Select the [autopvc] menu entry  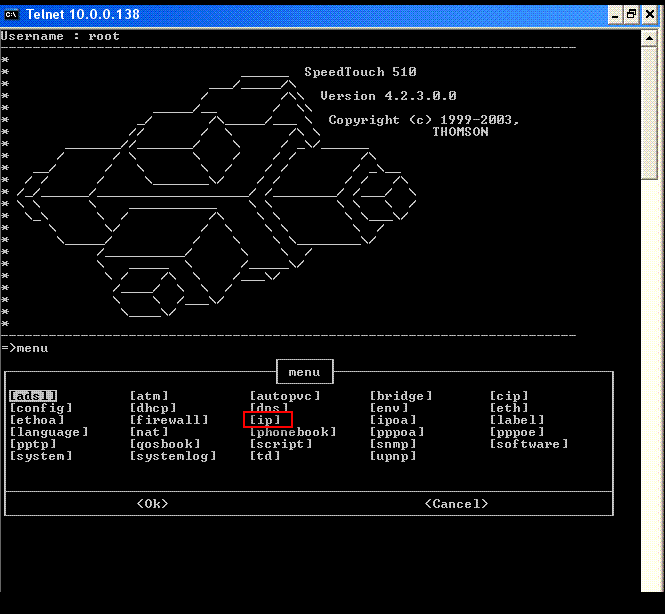(x=285, y=396)
